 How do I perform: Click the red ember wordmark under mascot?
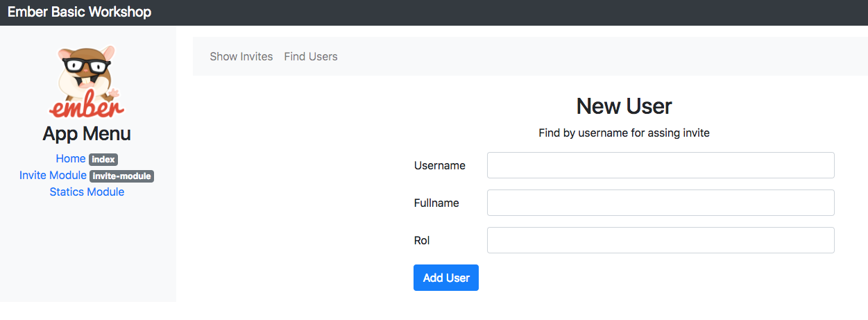87,106
